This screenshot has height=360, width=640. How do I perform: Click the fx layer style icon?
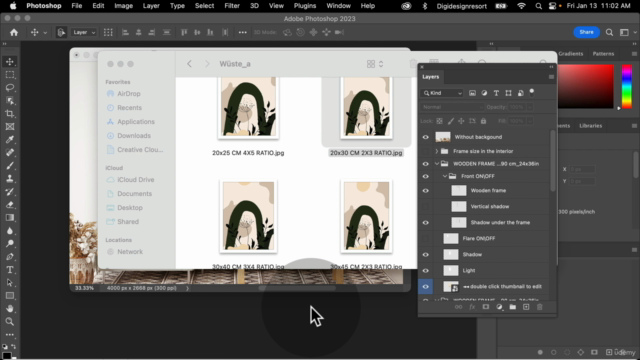[472, 307]
